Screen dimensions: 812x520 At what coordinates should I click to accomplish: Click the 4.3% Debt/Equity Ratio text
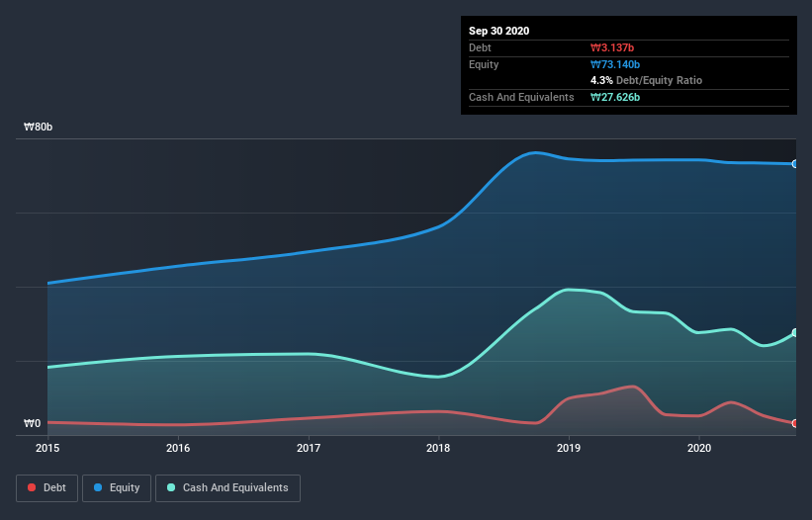(x=646, y=81)
